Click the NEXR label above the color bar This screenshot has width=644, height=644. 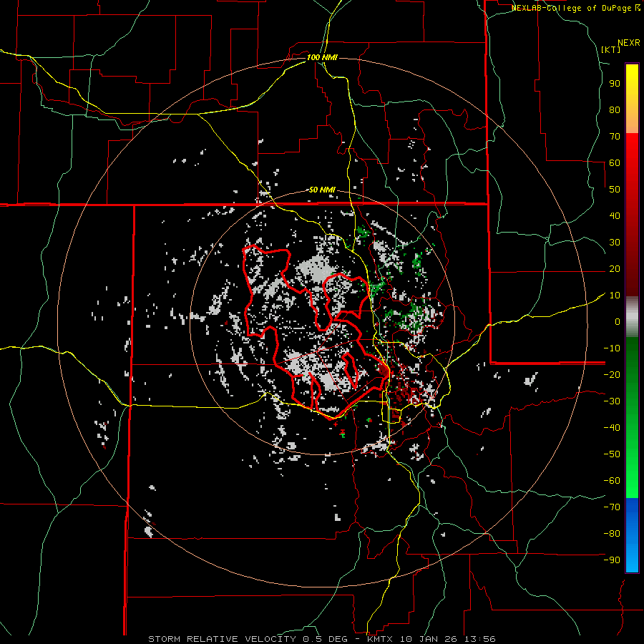point(628,42)
